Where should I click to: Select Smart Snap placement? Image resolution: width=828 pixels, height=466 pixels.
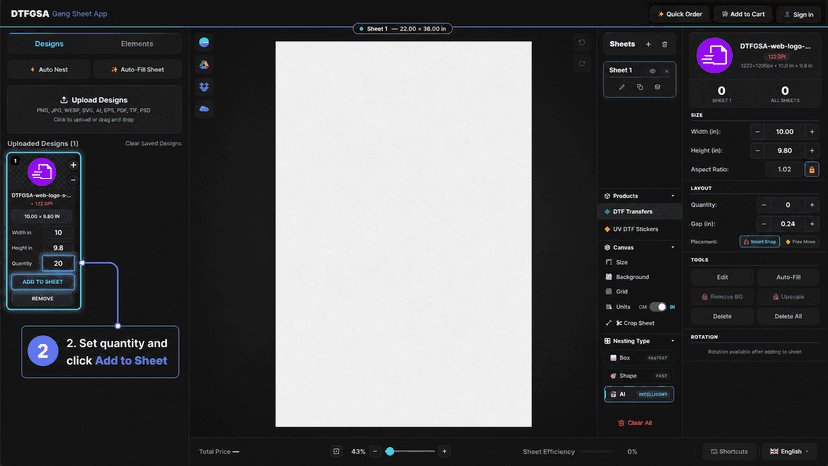coord(759,241)
